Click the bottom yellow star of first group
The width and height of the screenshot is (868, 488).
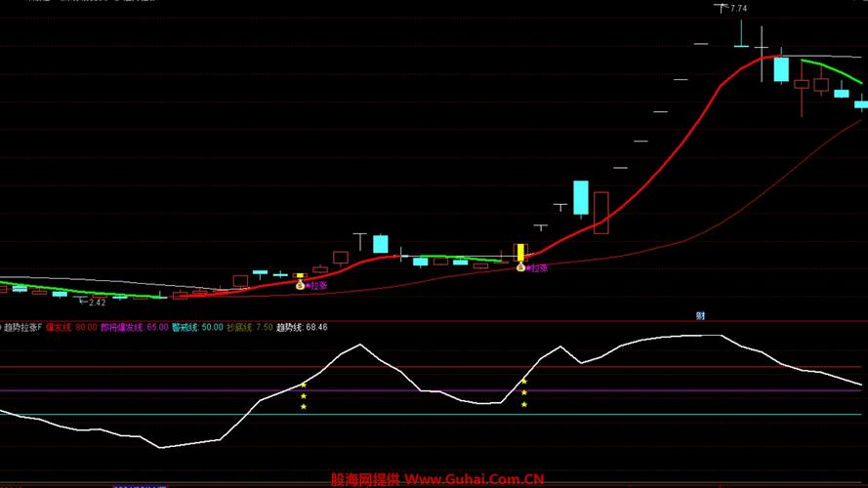point(304,406)
